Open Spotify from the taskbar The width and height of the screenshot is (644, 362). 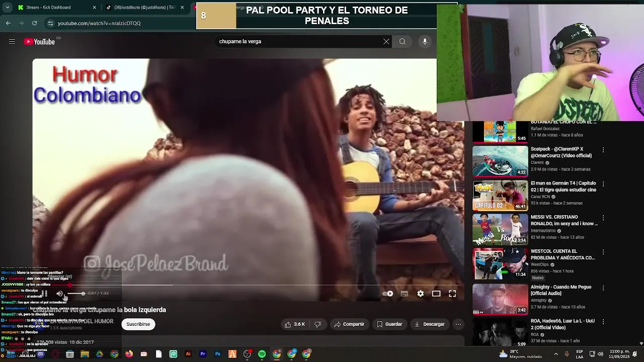[262, 354]
